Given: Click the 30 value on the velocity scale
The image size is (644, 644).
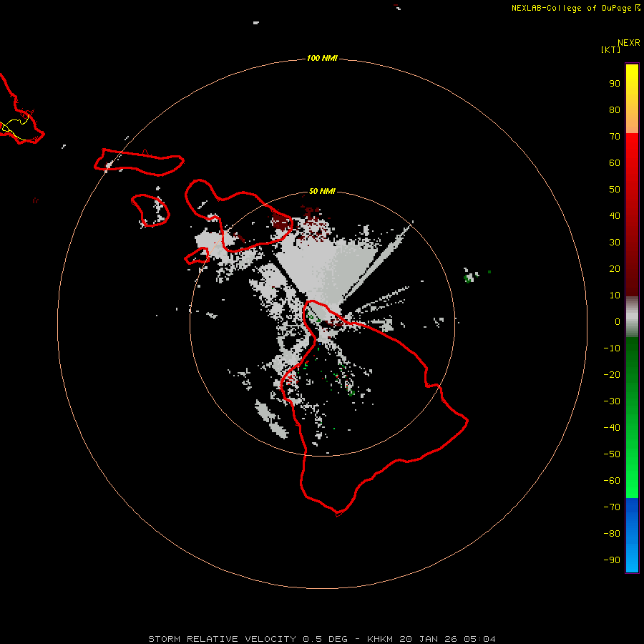Looking at the screenshot, I should [x=615, y=243].
